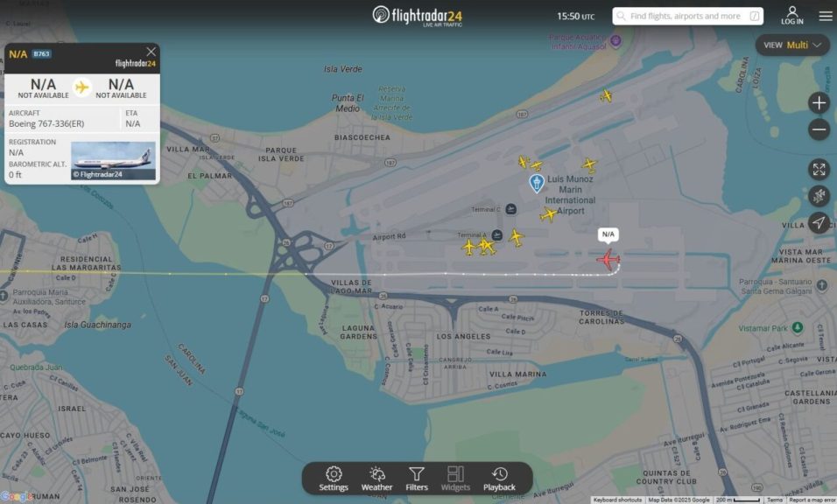This screenshot has height=504, width=837.
Task: Open the hamburger main menu
Action: click(x=826, y=16)
